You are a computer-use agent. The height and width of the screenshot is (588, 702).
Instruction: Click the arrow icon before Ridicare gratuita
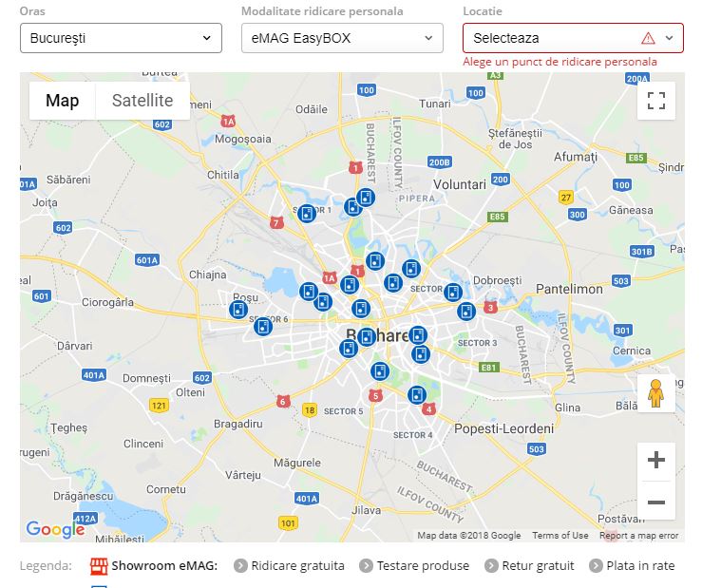(x=240, y=566)
